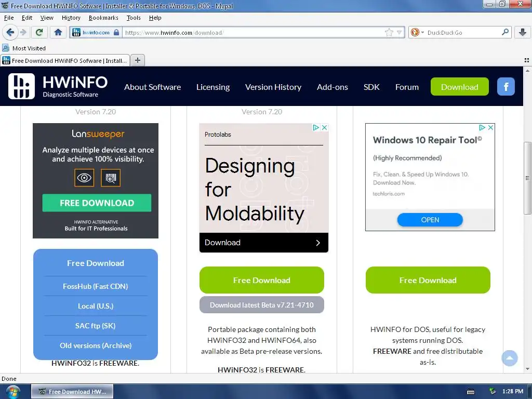Click the tab groups grid icon
This screenshot has height=399, width=532.
(x=527, y=60)
